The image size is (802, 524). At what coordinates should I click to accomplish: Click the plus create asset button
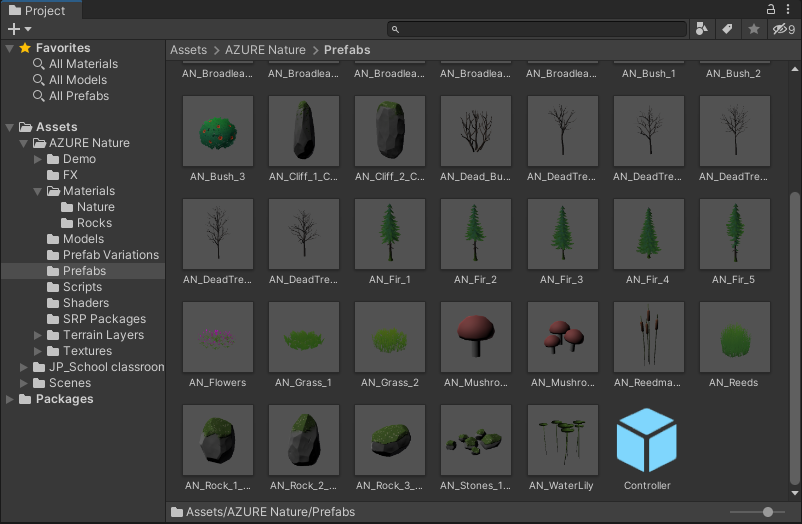pos(14,29)
